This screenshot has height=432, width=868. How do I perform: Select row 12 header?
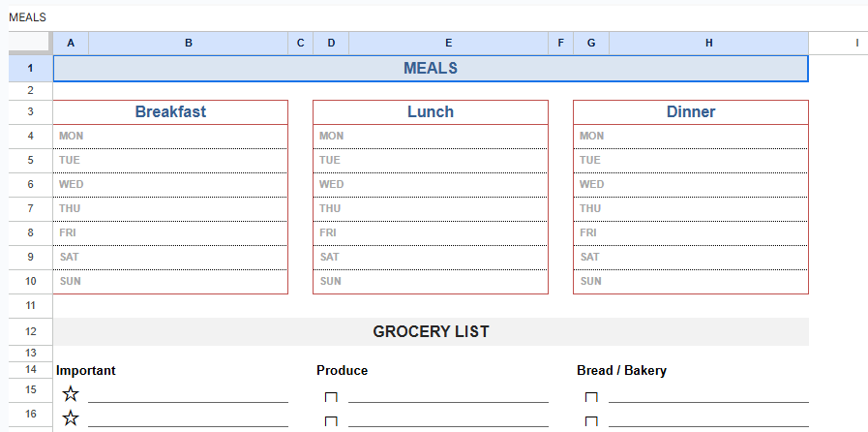[x=30, y=331]
